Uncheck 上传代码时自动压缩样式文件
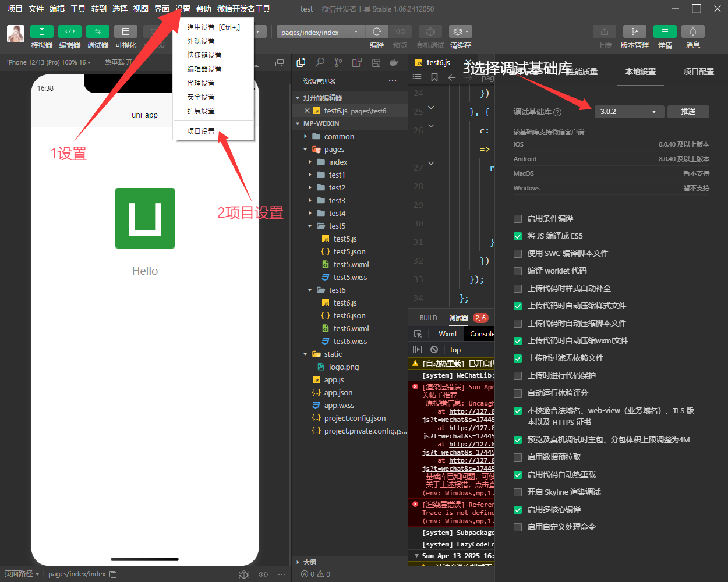728x582 pixels. tap(518, 306)
